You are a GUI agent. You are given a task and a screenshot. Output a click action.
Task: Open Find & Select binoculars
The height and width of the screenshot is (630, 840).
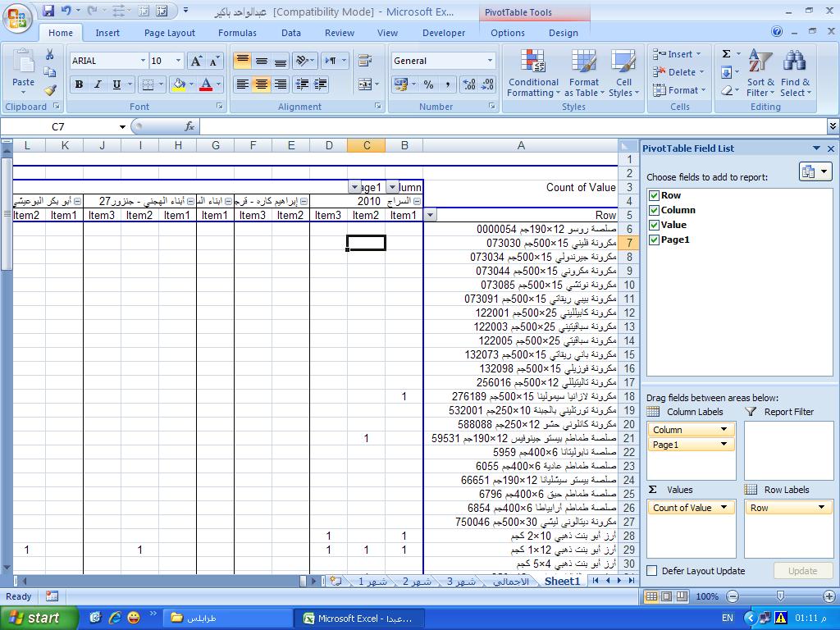tap(795, 73)
